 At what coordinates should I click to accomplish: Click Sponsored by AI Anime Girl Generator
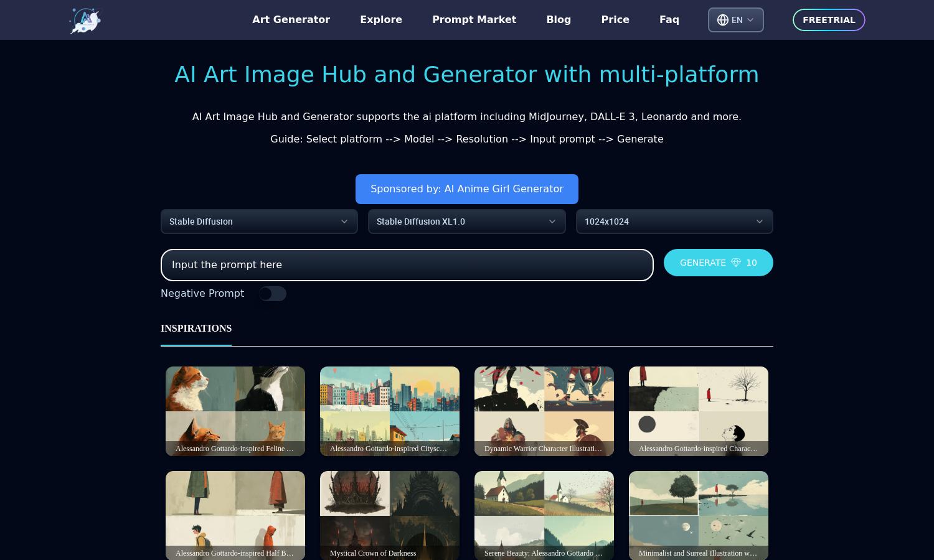point(467,189)
